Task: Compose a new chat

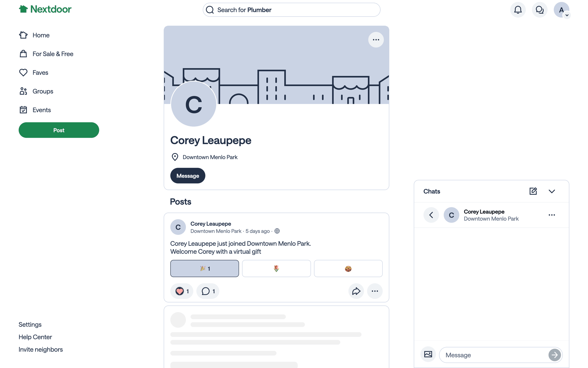Action: 533,191
